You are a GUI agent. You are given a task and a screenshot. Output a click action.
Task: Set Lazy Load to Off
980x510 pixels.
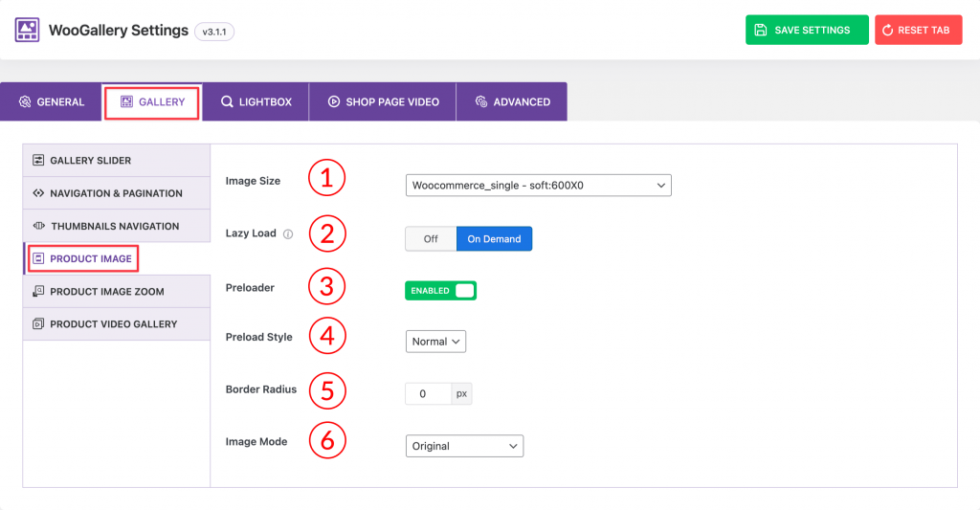431,239
